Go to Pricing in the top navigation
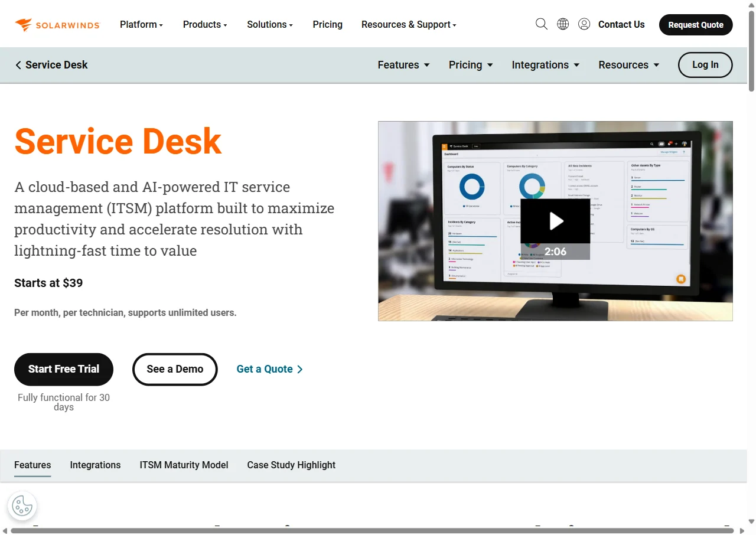The image size is (756, 535). click(x=328, y=24)
